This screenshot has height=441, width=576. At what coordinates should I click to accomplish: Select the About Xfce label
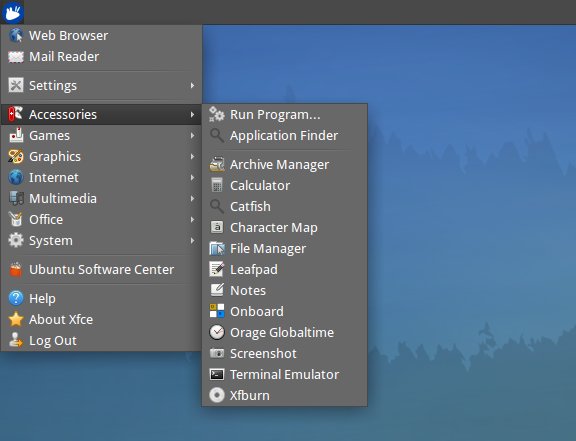click(61, 319)
